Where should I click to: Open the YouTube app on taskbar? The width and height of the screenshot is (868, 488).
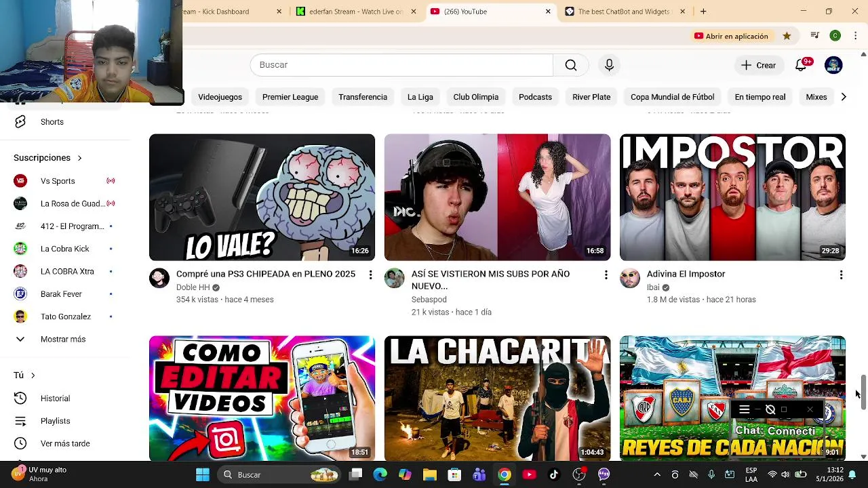coord(529,474)
